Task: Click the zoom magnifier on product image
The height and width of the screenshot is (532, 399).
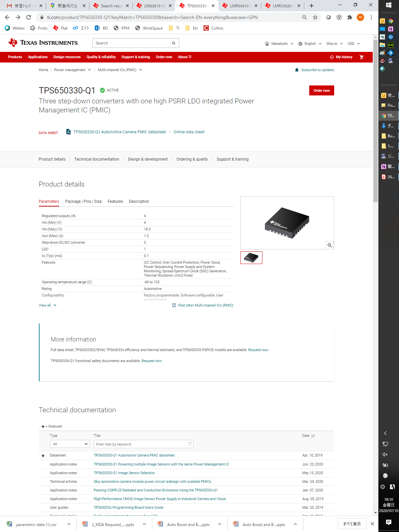Action: click(x=330, y=245)
